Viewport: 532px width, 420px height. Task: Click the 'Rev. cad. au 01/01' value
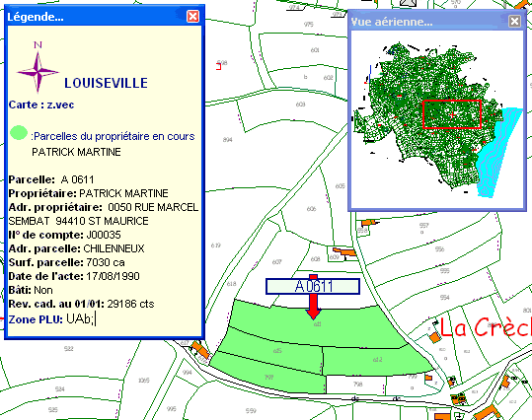click(x=130, y=304)
